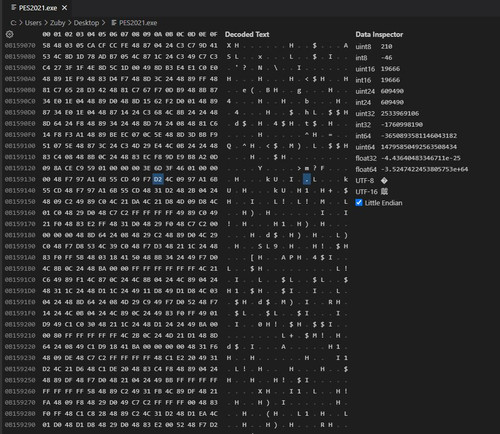Select byte 58 in row 08159070
Viewport: 500px width, 434px height.
click(46, 45)
